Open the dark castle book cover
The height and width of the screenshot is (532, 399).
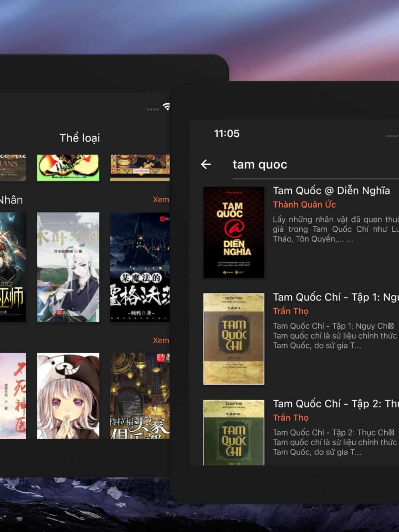point(140,267)
